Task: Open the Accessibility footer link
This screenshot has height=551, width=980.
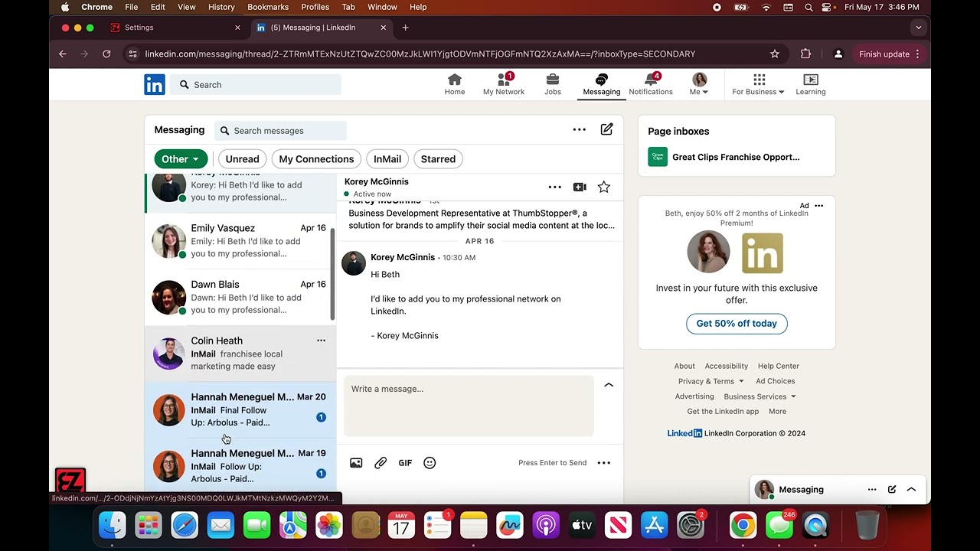Action: click(726, 366)
